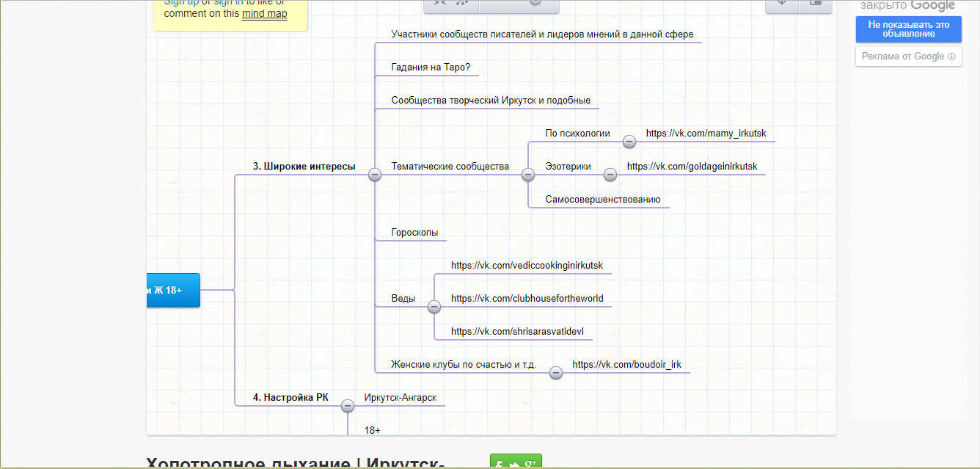Collapse the 'Веды' node links
The height and width of the screenshot is (469, 980).
434,307
